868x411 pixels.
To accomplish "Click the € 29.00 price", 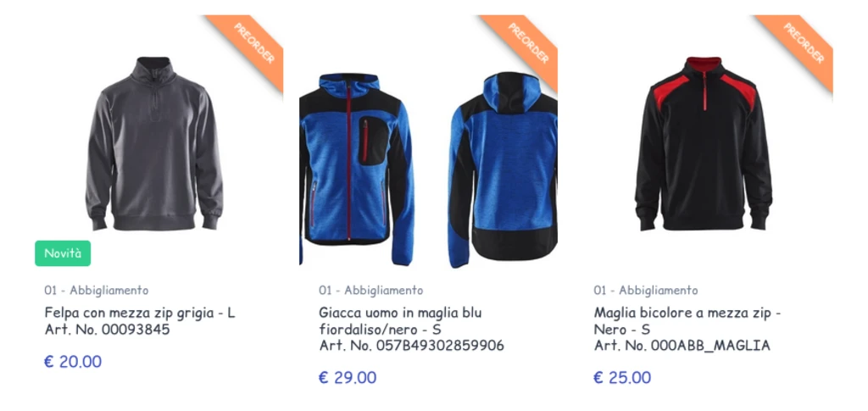I will [348, 378].
